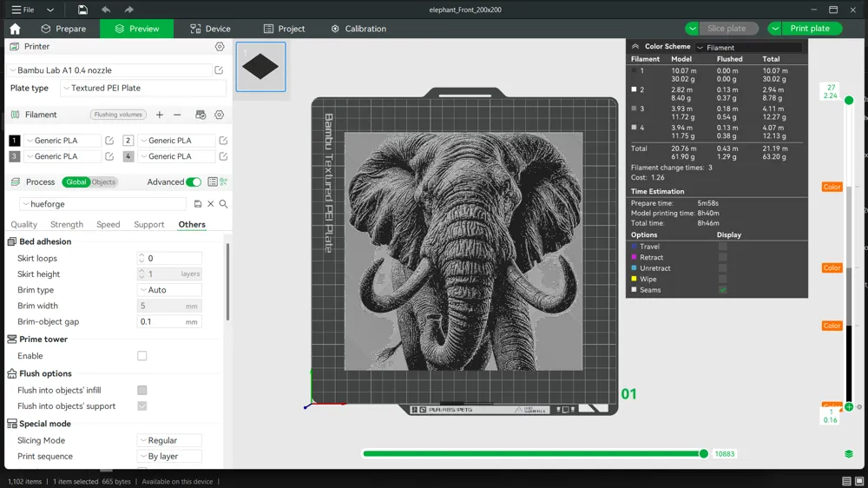Show Travel moves display checkbox
Screen dimensions: 868x488
(x=722, y=247)
